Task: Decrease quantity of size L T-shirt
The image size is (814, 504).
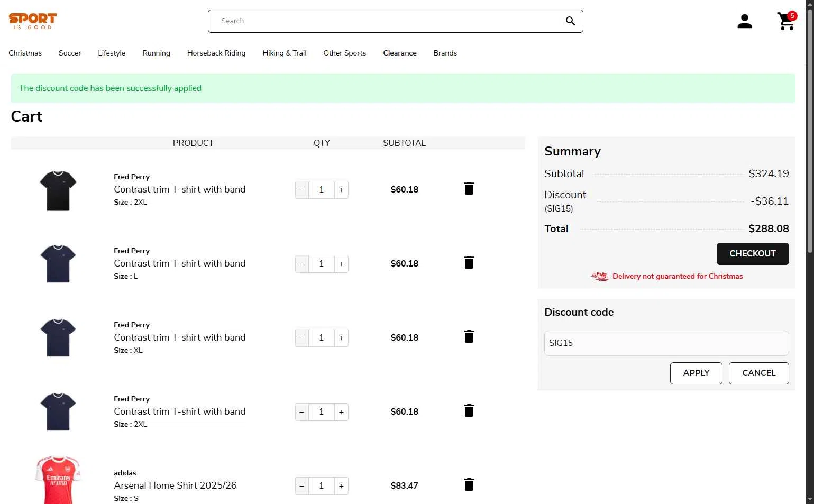Action: coord(302,264)
